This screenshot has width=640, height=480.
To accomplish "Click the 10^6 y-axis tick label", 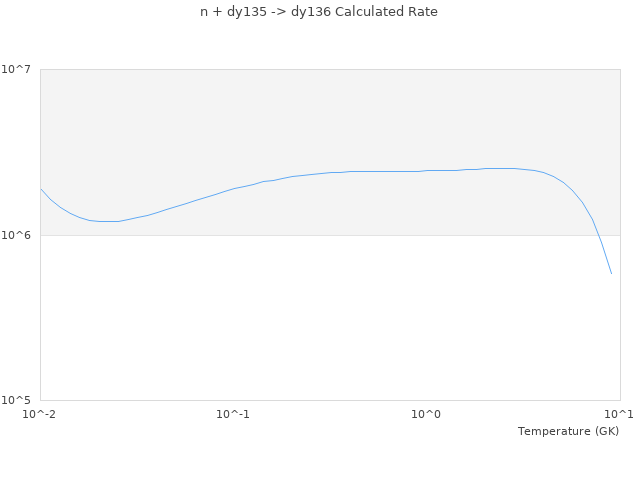I will pos(20,235).
